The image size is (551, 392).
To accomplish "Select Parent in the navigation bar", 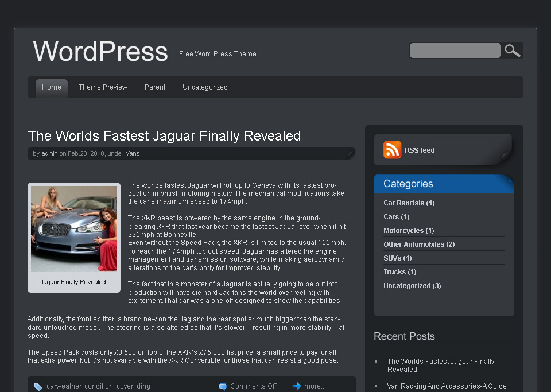I will pos(155,87).
